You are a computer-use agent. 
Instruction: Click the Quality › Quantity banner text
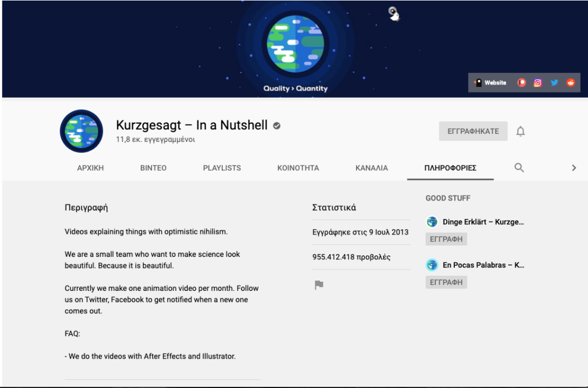(296, 89)
